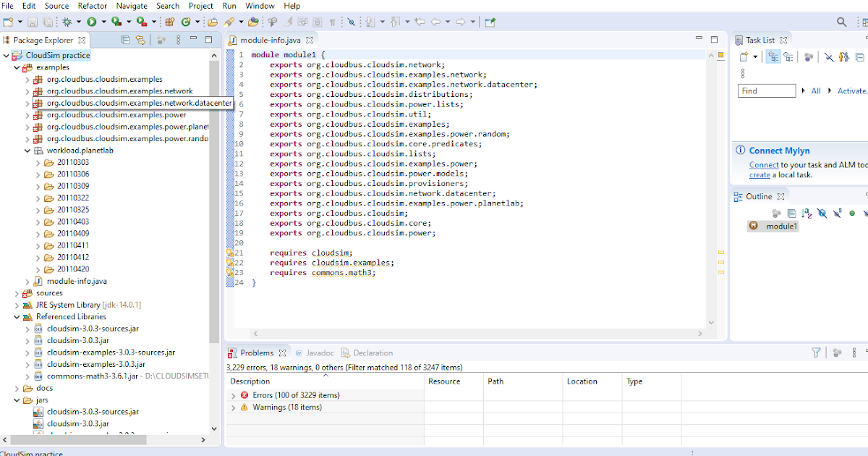868x456 pixels.
Task: Toggle Show Whitespace Characters in toolbar
Action: [333, 23]
